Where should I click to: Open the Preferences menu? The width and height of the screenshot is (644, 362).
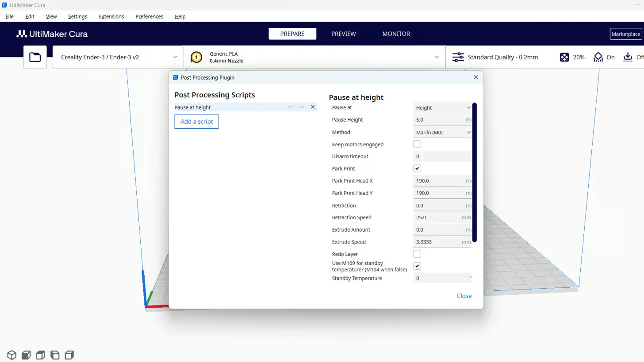pos(149,16)
